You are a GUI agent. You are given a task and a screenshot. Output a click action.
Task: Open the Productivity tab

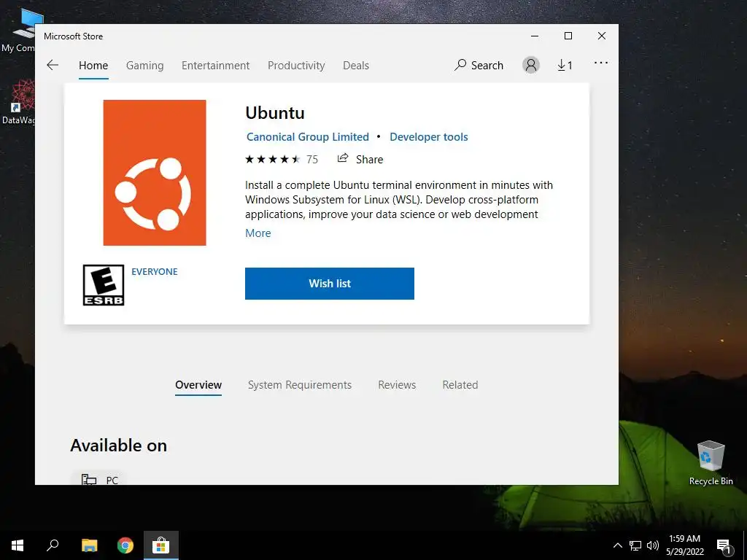pyautogui.click(x=296, y=65)
